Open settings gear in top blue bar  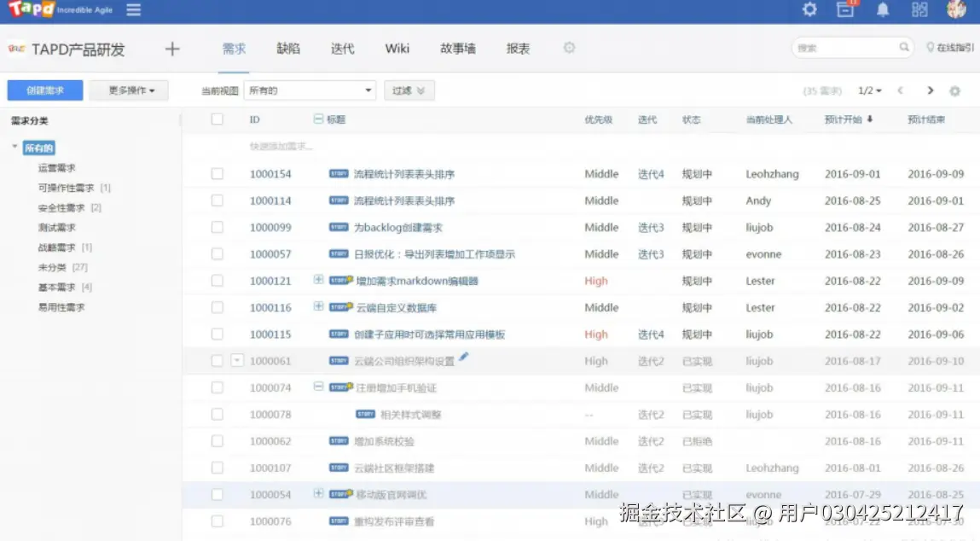pyautogui.click(x=809, y=9)
